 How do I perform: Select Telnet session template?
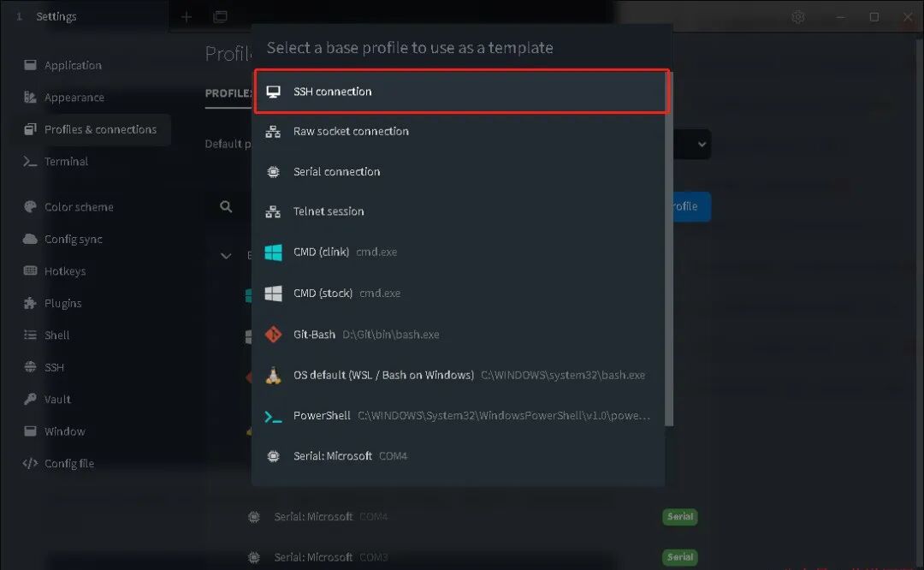click(x=459, y=211)
